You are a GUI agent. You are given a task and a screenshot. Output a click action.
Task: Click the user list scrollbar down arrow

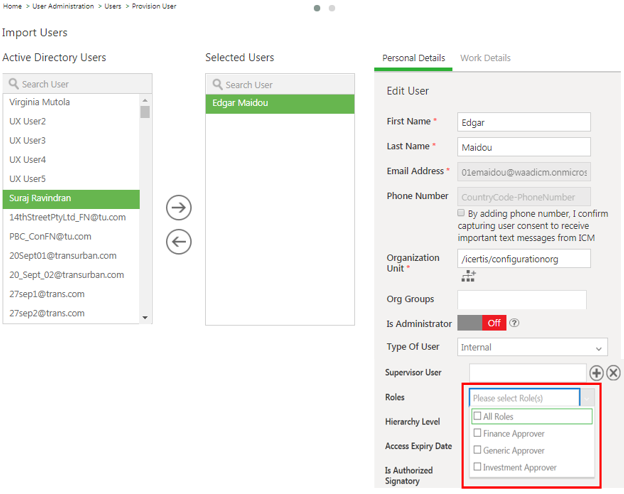pos(145,318)
